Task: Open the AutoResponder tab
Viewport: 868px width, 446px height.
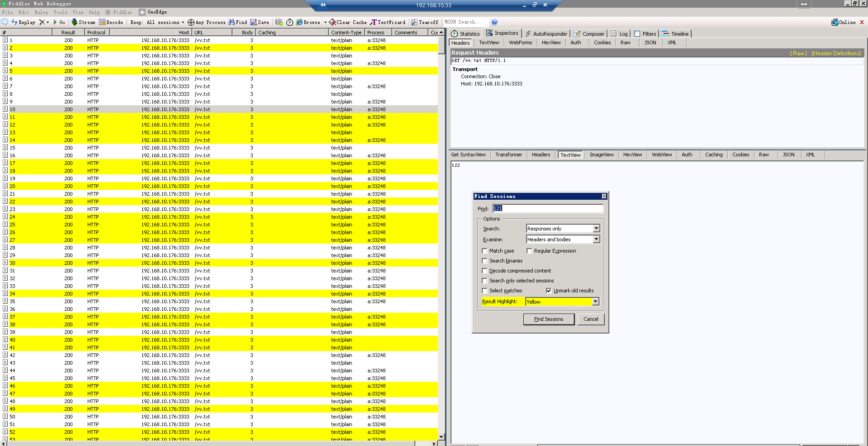Action: pos(546,34)
